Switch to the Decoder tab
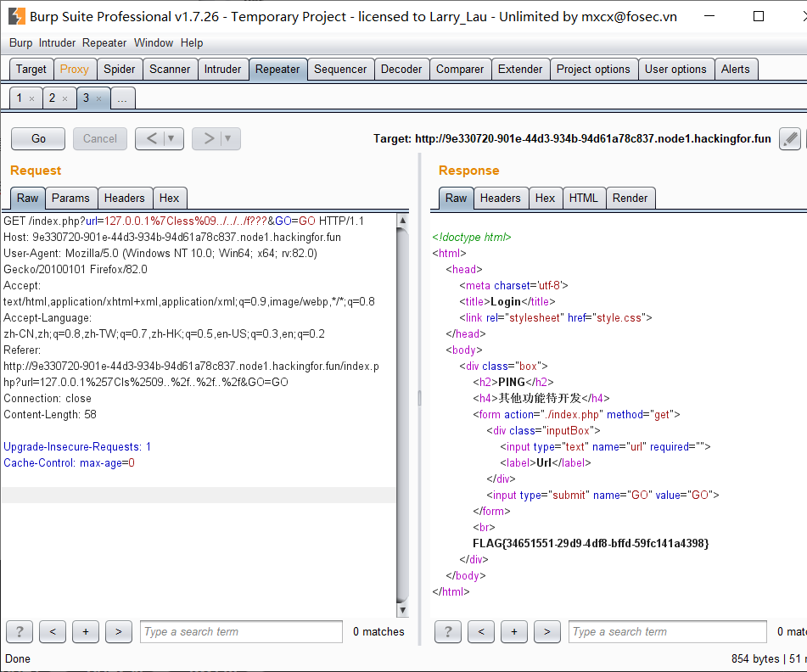 (401, 69)
